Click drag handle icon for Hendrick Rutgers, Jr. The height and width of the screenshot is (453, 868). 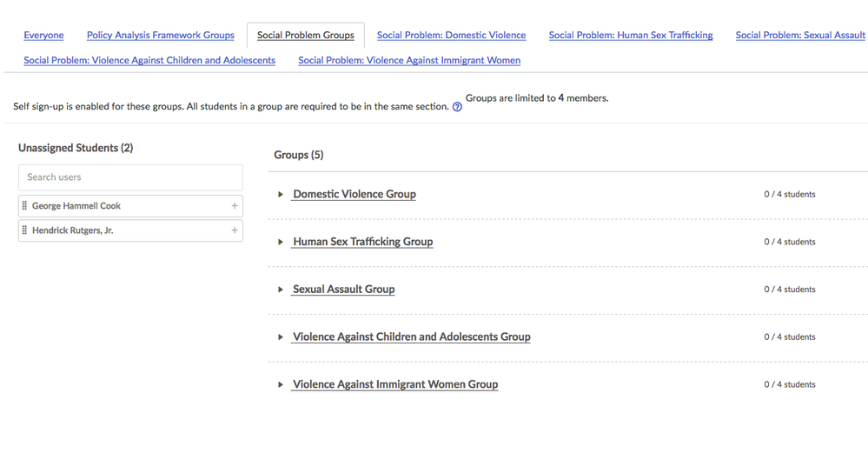coord(24,230)
